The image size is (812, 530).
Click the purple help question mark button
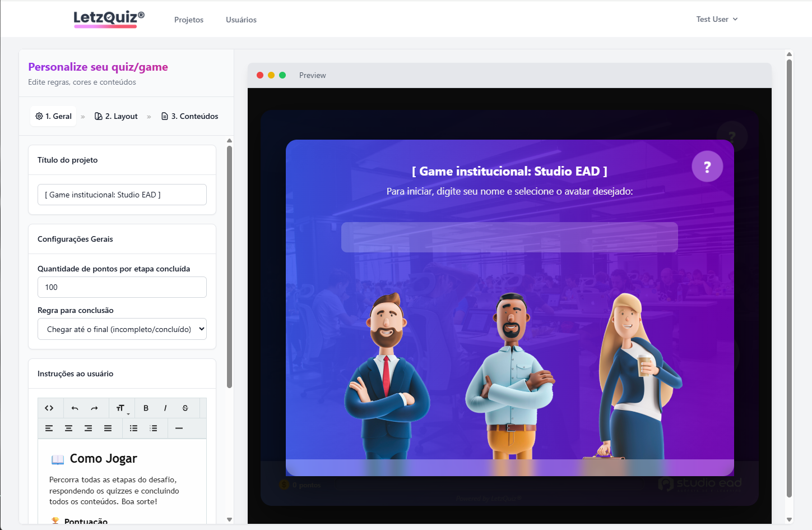pyautogui.click(x=707, y=167)
